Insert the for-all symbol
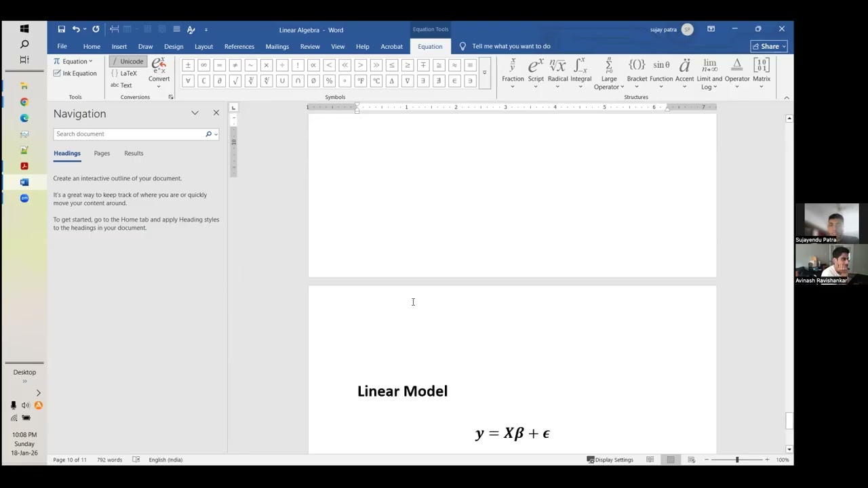This screenshot has height=488, width=868. coord(188,81)
